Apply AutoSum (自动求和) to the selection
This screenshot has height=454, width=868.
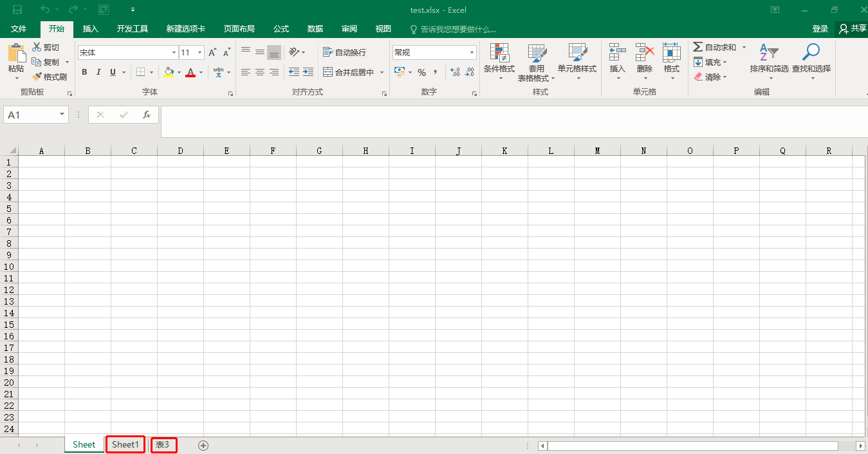point(716,46)
